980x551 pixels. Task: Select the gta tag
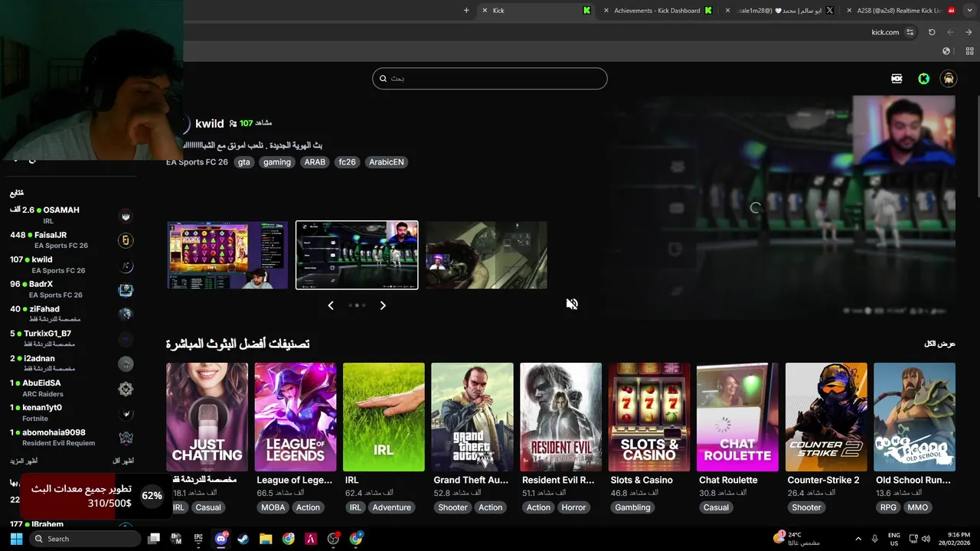click(x=244, y=162)
